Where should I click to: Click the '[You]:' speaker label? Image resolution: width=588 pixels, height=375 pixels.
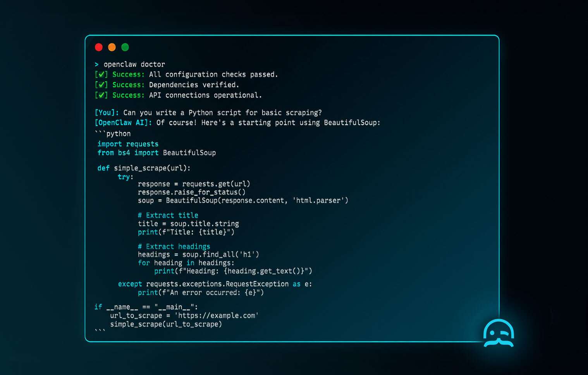click(107, 113)
